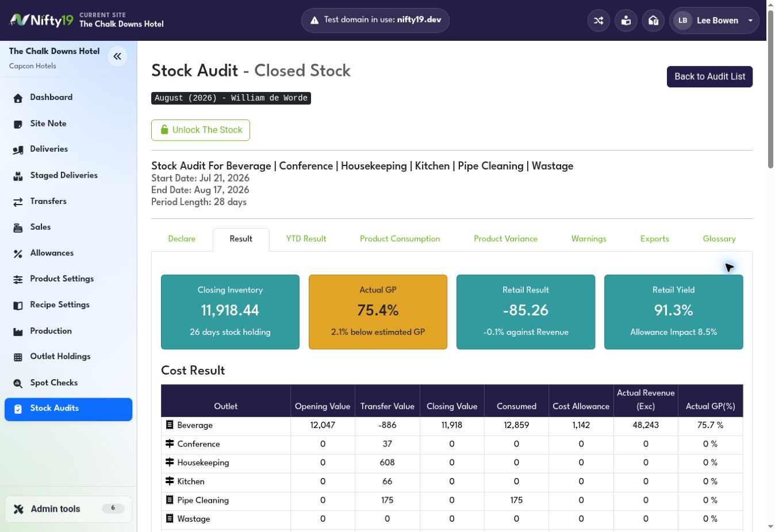Image resolution: width=775 pixels, height=532 pixels.
Task: Click the Dashboard house icon
Action: (18, 98)
